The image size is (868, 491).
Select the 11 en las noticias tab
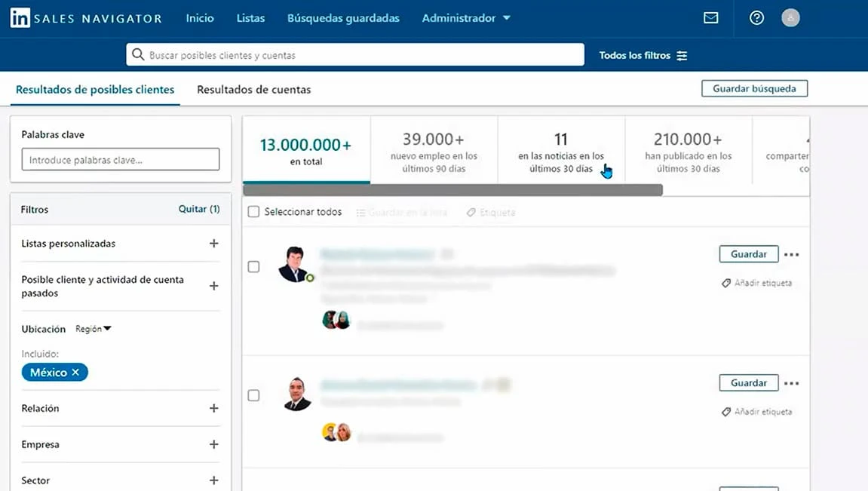[x=561, y=150]
